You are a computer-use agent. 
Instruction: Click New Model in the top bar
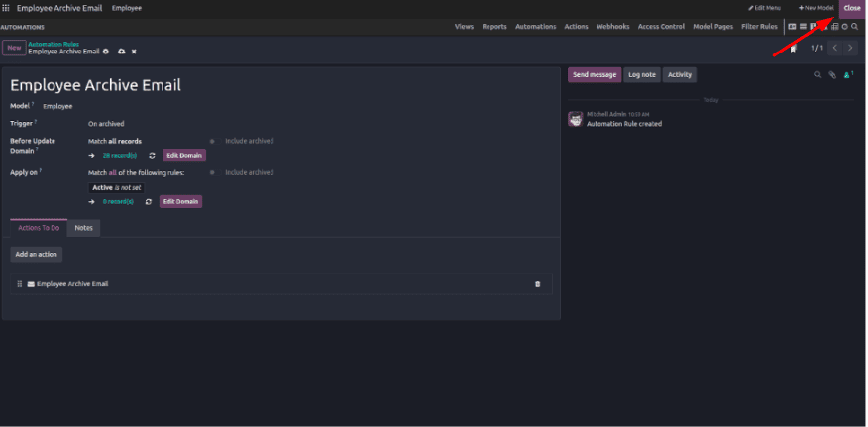pyautogui.click(x=815, y=8)
